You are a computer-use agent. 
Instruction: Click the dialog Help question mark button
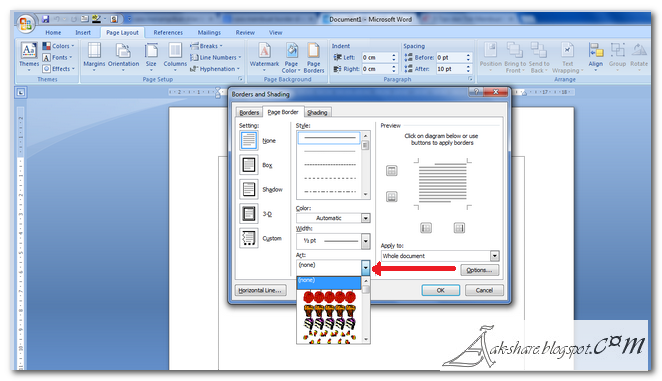coord(476,92)
